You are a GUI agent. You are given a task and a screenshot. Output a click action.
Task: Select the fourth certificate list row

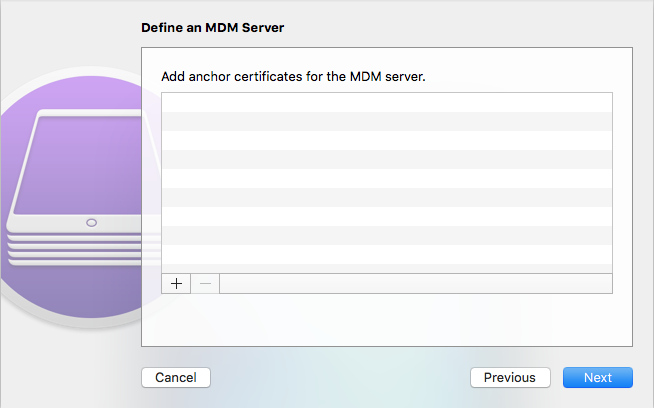pos(387,159)
